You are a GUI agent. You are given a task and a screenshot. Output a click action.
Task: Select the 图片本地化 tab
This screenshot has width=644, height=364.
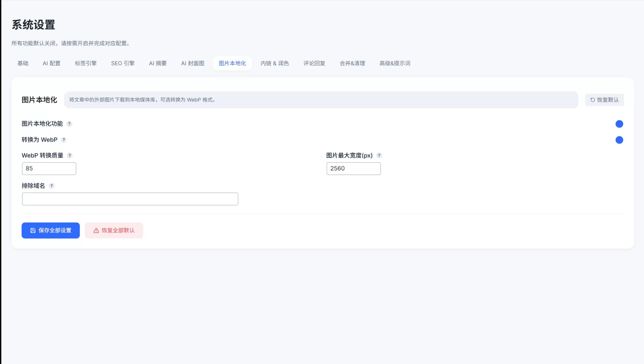pyautogui.click(x=233, y=63)
